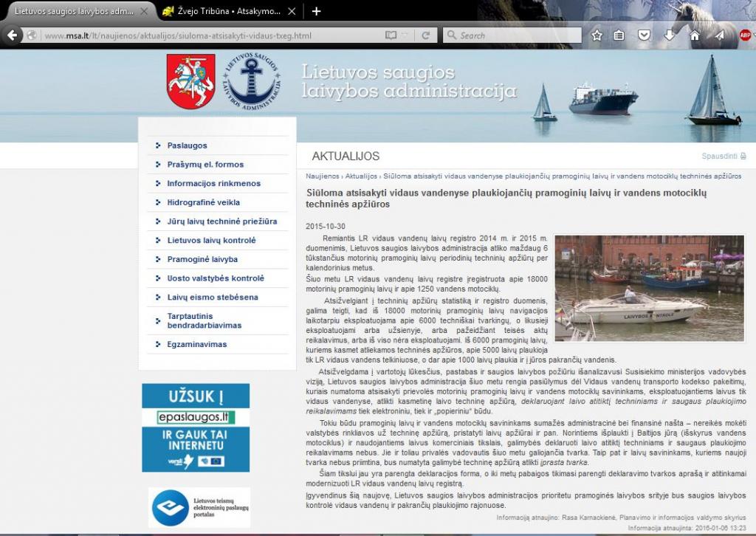The height and width of the screenshot is (536, 756).
Task: Open downloads via the arrow icon
Action: click(669, 35)
